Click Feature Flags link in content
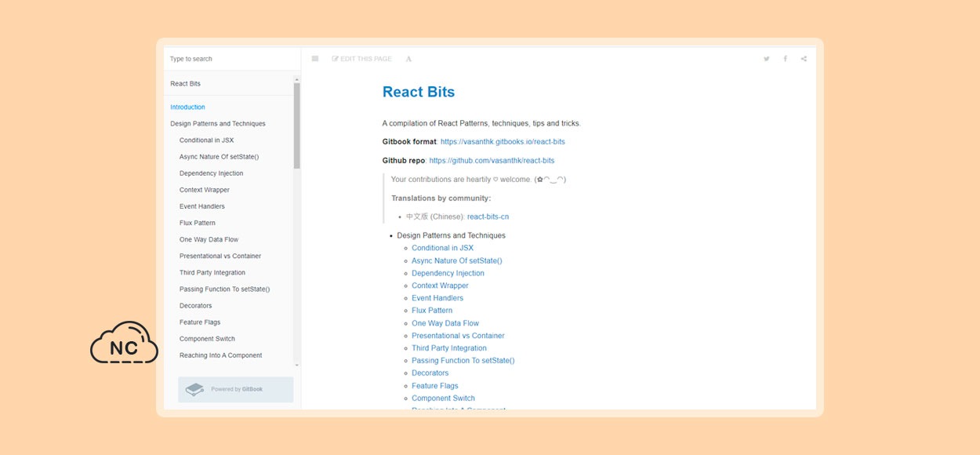Screen dimensions: 980x455 (x=435, y=386)
